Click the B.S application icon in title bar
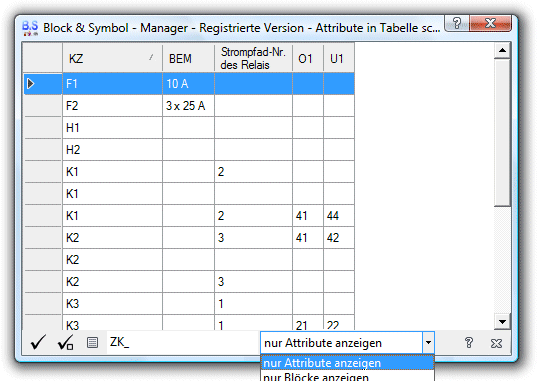The image size is (537, 381). [x=30, y=28]
